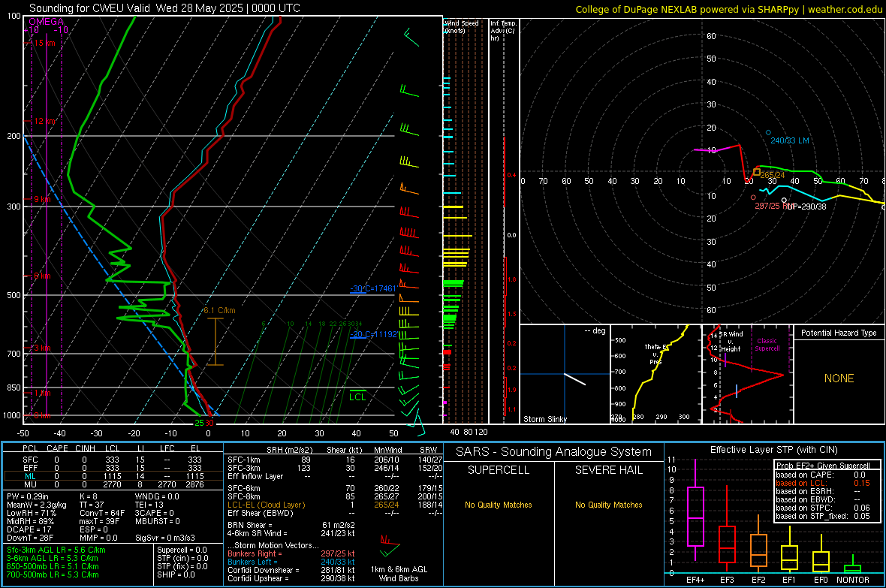Image resolution: width=886 pixels, height=588 pixels.
Task: Click the 'TEI = 13' value
Action: (149, 505)
